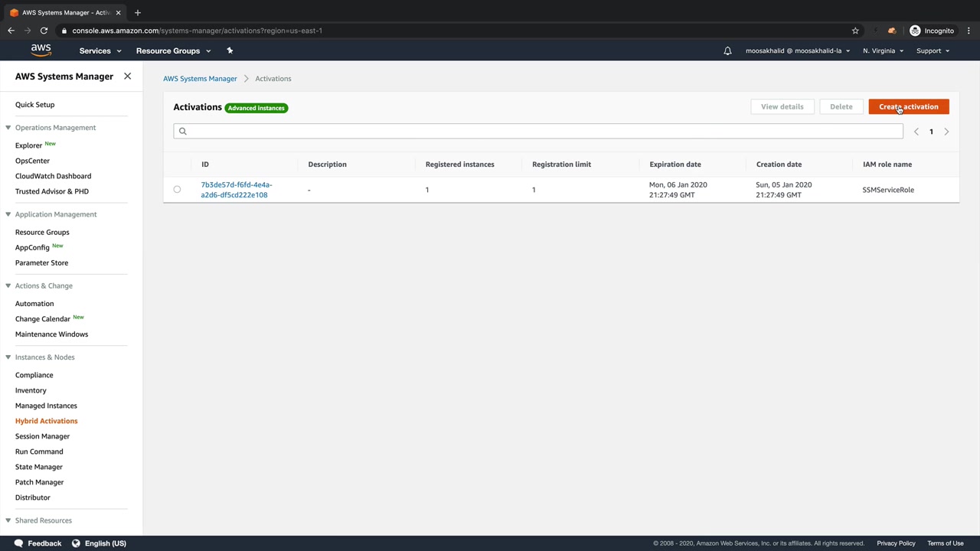Bookmark this page with the star icon
The width and height of the screenshot is (980, 551).
pyautogui.click(x=855, y=31)
